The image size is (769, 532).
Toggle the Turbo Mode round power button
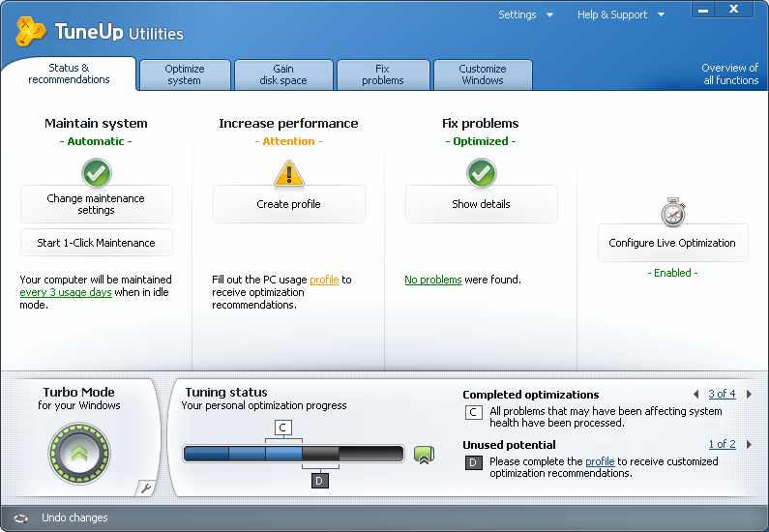point(79,454)
